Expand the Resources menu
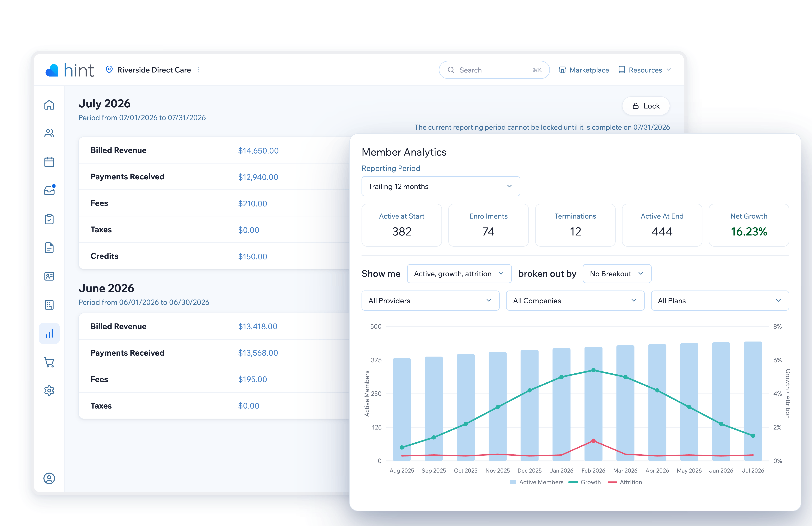The height and width of the screenshot is (526, 812). [645, 70]
